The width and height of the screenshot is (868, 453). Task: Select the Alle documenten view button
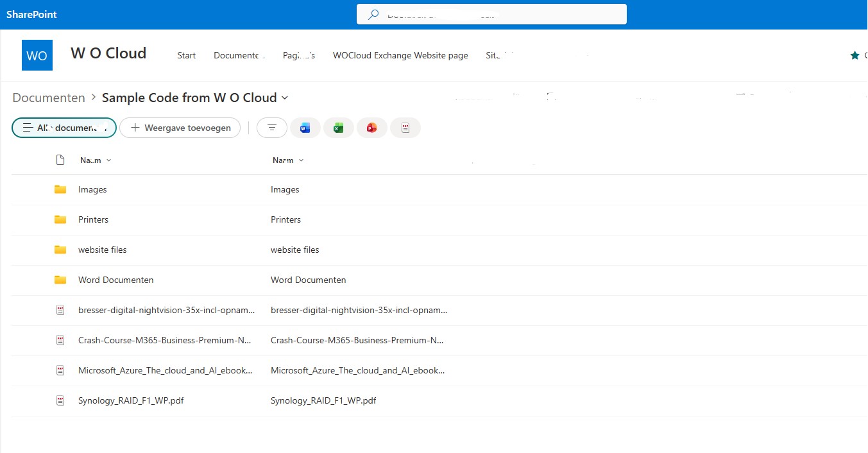pos(64,128)
